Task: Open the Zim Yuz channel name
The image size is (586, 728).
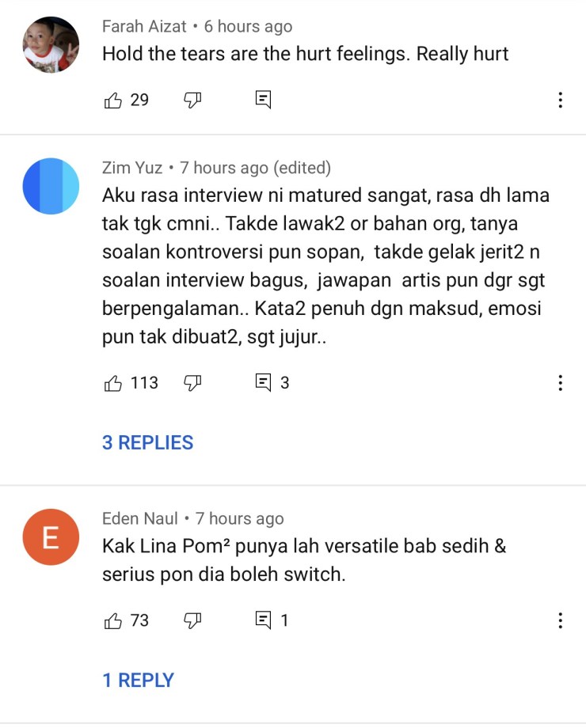Action: (132, 168)
